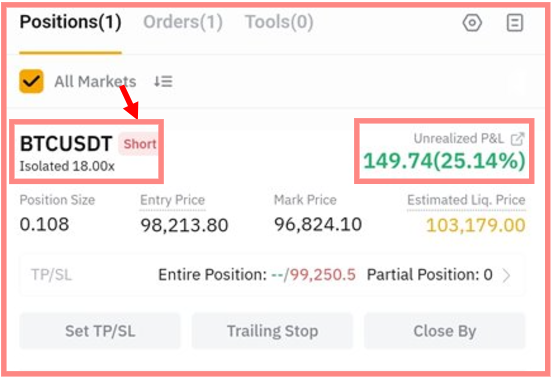Screen dimensions: 552x378
Task: Expand TP/SL details chevron arrow
Action: 506,275
